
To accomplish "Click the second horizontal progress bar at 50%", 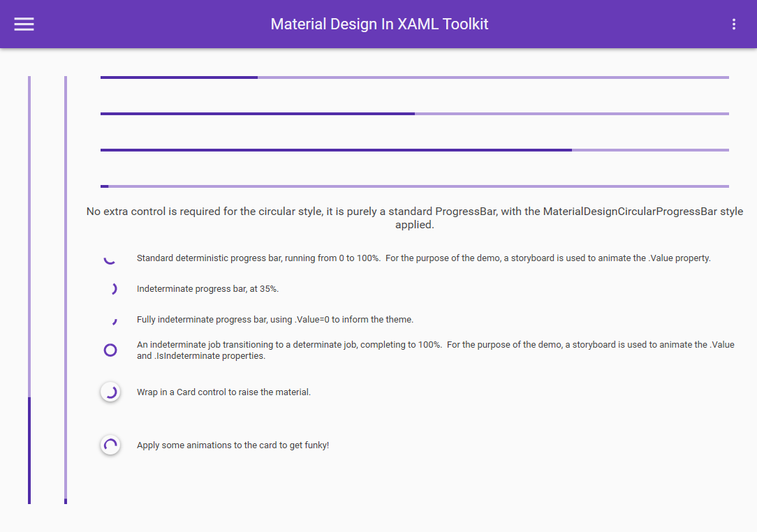I will coord(415,114).
